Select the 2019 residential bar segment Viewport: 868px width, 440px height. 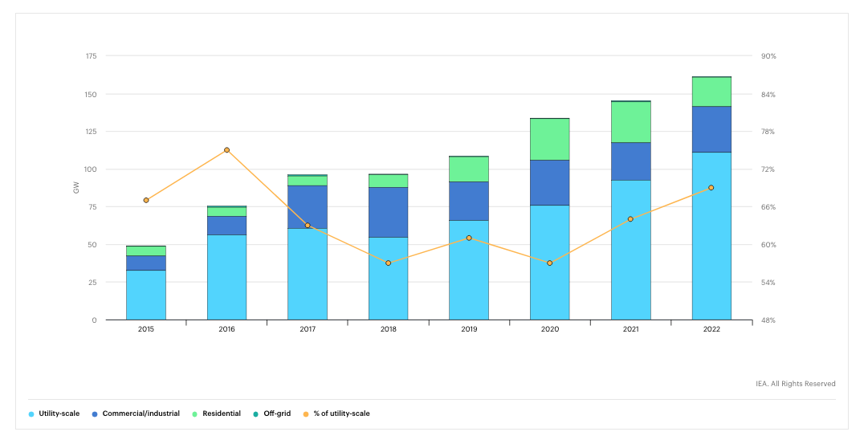469,169
